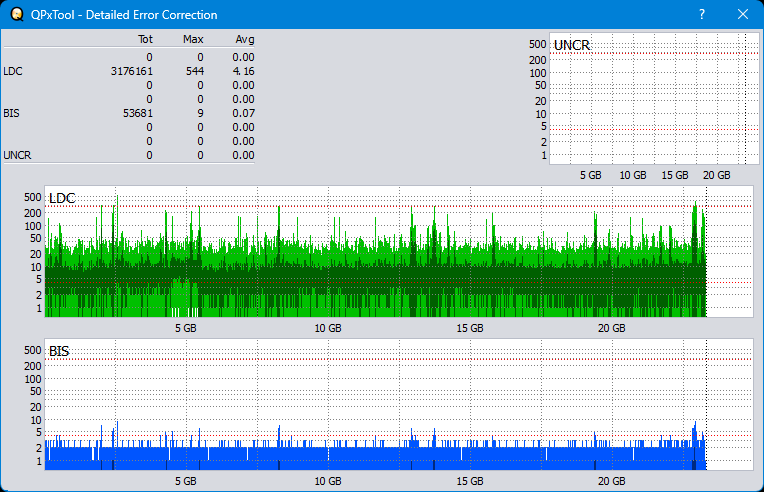The height and width of the screenshot is (492, 764).
Task: Click the 15 GB label under BIS graph
Action: pos(470,481)
